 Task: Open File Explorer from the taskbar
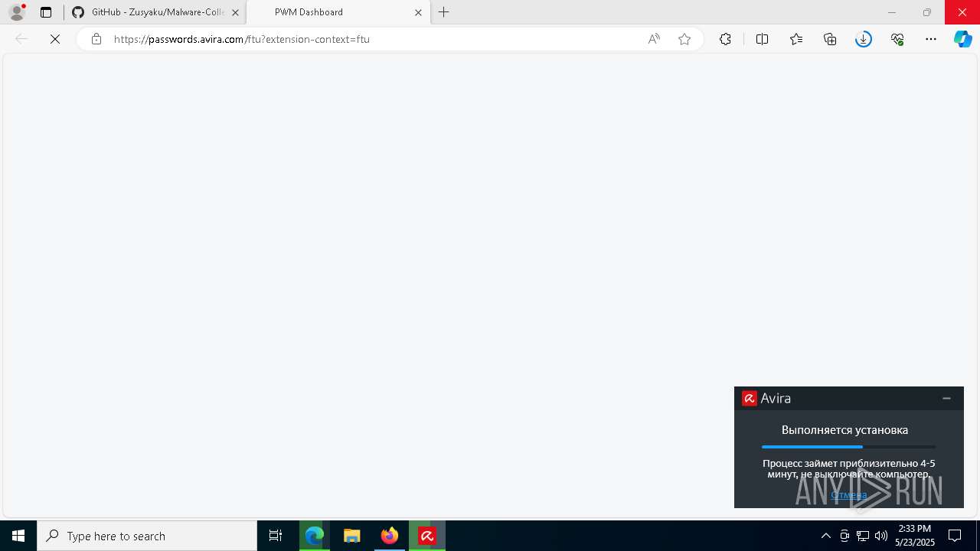352,536
